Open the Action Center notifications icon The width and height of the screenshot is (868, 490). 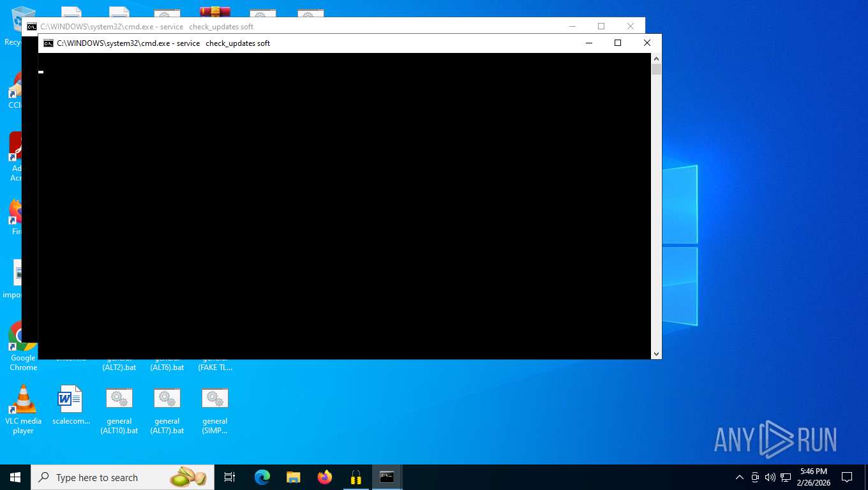click(847, 477)
